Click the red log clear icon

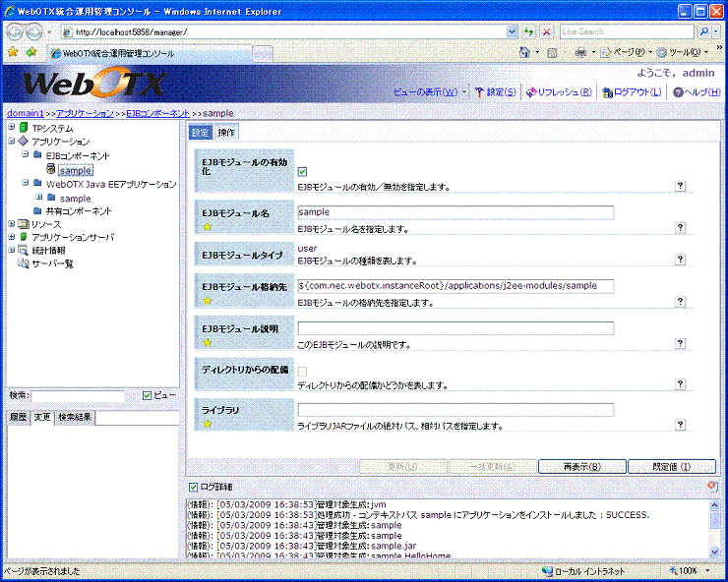(711, 487)
